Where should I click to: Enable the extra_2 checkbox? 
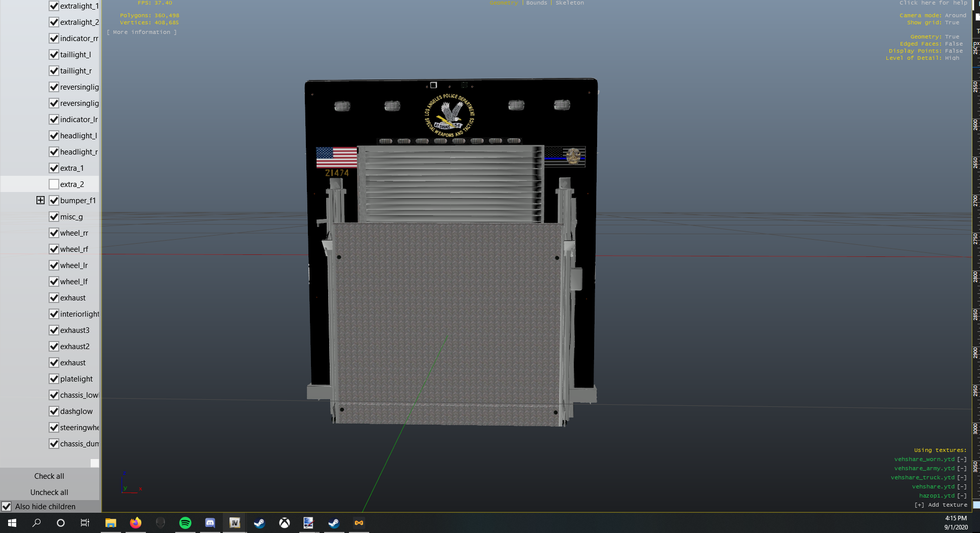click(54, 184)
